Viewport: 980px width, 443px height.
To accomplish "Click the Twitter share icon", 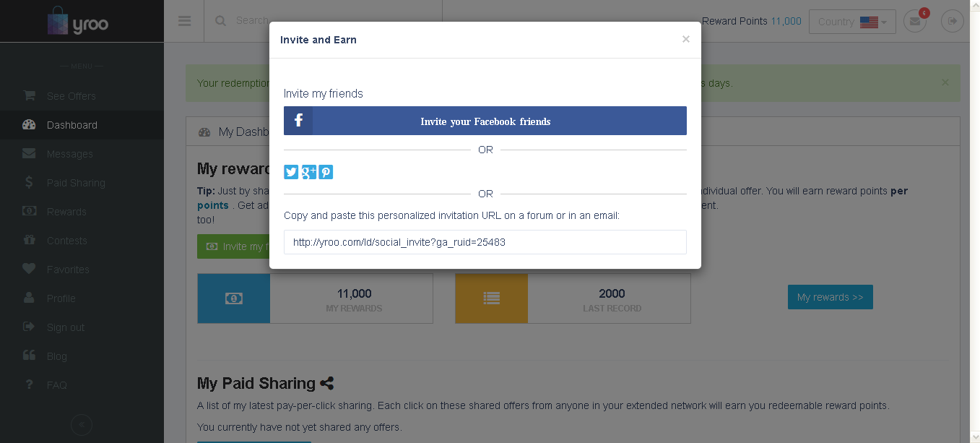I will click(291, 172).
